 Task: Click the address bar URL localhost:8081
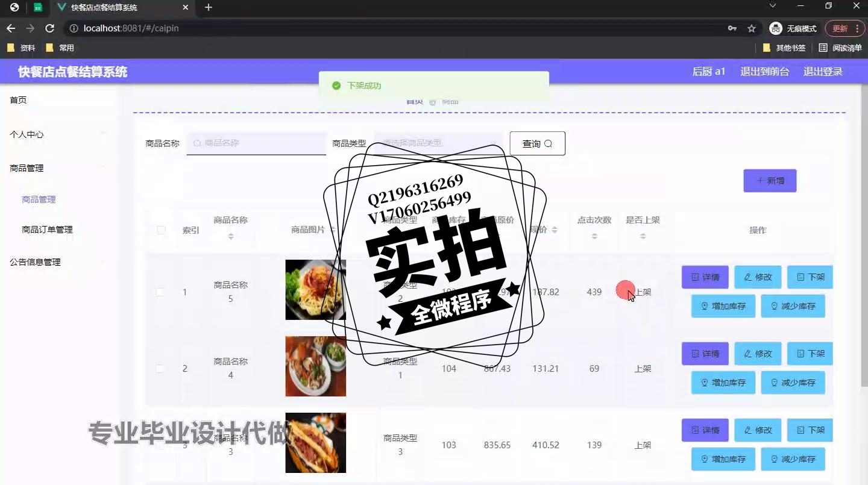(x=131, y=28)
